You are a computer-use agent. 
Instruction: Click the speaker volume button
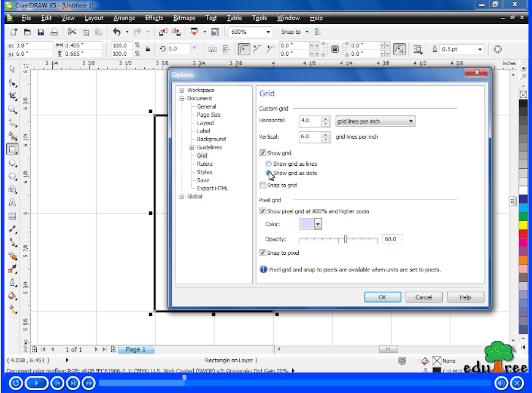501,384
